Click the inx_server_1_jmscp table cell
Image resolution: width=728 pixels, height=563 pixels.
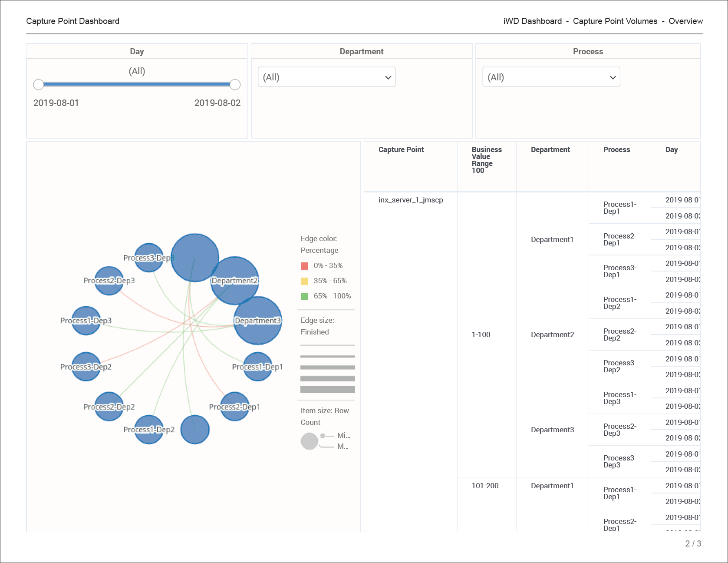(411, 200)
